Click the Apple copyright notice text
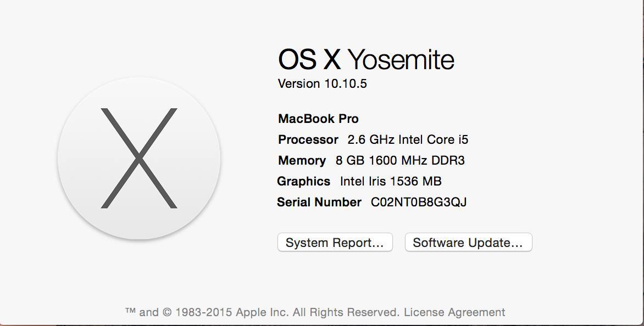This screenshot has width=644, height=326. [x=262, y=312]
